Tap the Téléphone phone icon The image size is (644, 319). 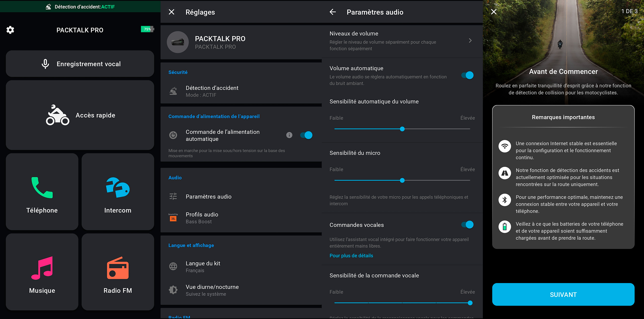[42, 188]
